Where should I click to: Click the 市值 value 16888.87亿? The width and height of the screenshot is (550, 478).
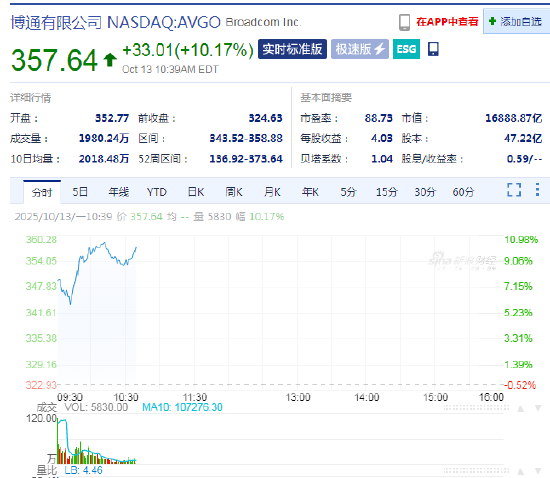coord(514,118)
